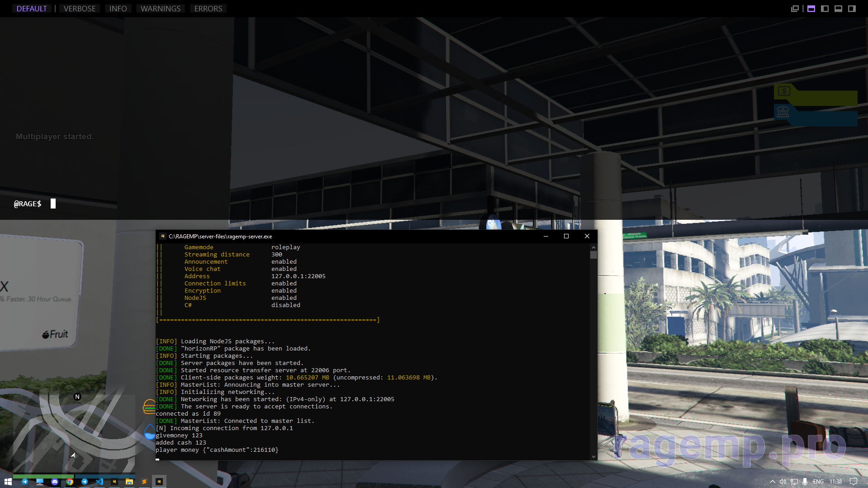This screenshot has height=488, width=868.
Task: Click '"horizonRP" package has been loaded.' line
Action: (246, 349)
